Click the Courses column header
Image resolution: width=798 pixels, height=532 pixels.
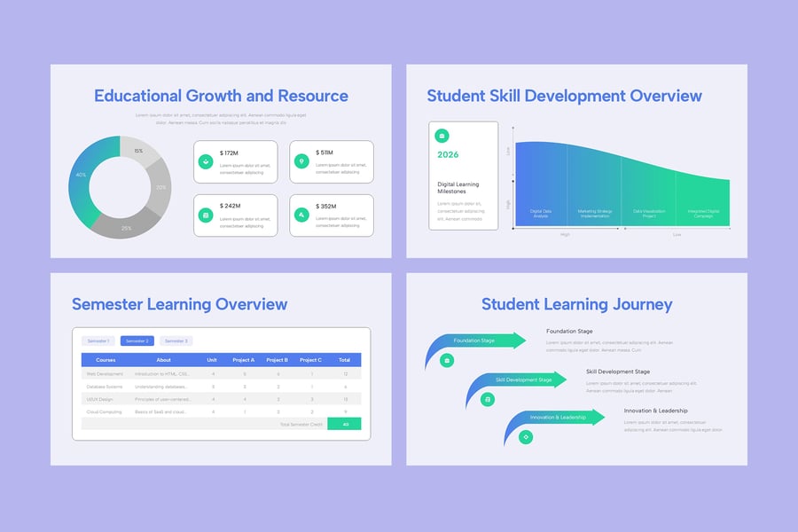click(x=106, y=360)
